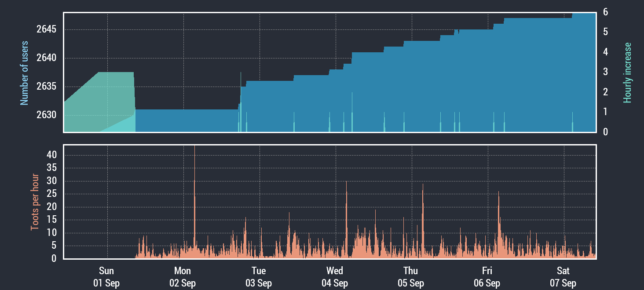Click the 'Fri 06 Sep' date label
Viewport: 644px width, 290px height.
[x=487, y=277]
